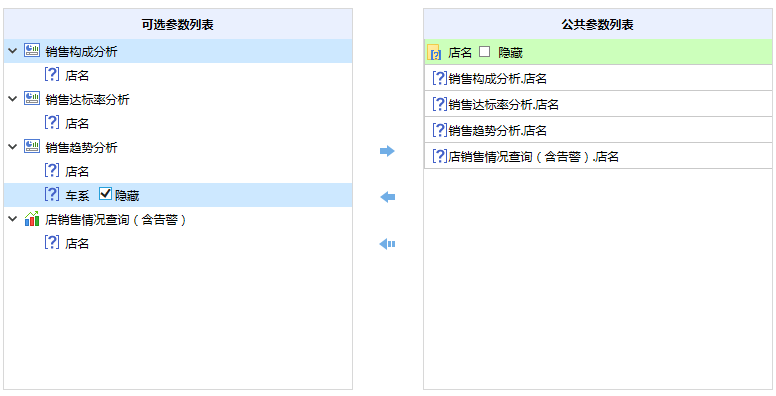The width and height of the screenshot is (776, 396).
Task: Collapse the 销售趋势分析 tree node
Action: click(12, 147)
